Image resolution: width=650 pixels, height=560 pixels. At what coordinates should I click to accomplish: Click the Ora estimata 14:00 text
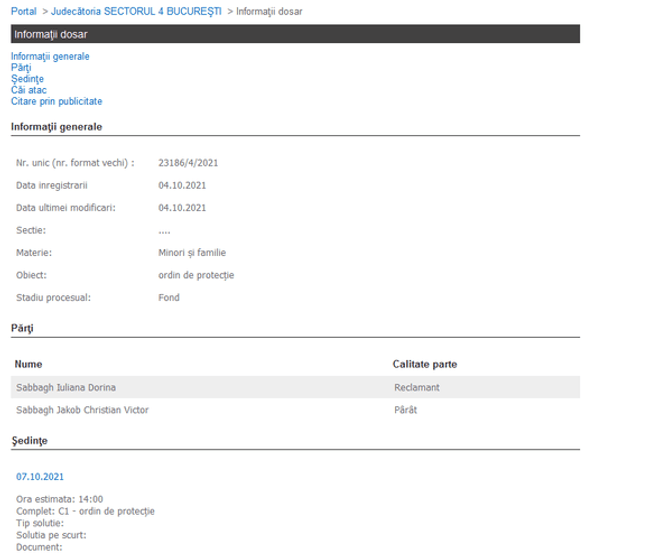[59, 499]
